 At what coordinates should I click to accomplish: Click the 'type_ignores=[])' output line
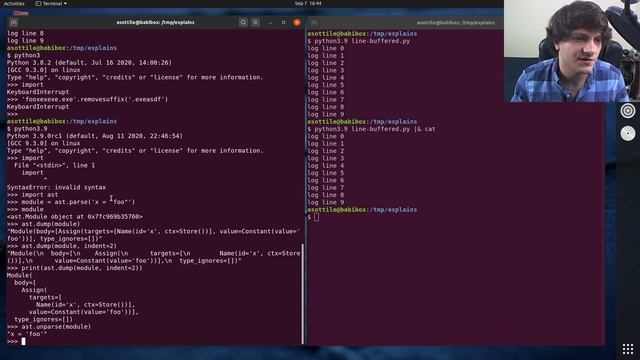point(43,320)
